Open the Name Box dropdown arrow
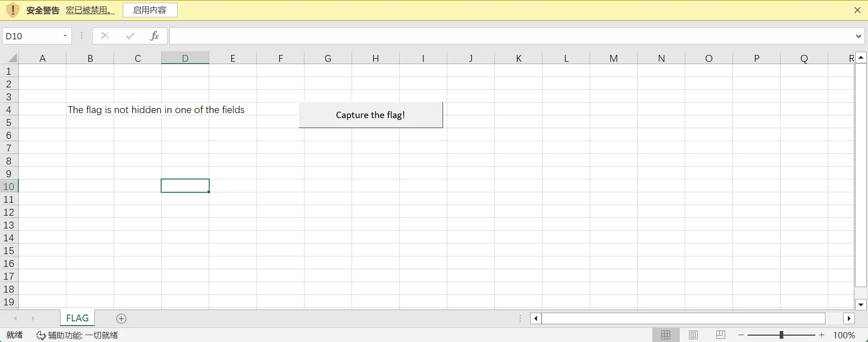868x342 pixels. coord(65,36)
